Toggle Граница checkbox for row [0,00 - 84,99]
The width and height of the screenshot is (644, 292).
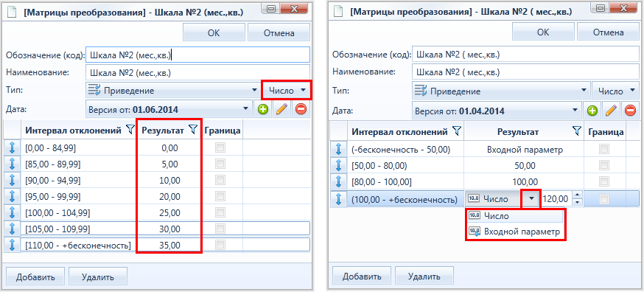(220, 148)
